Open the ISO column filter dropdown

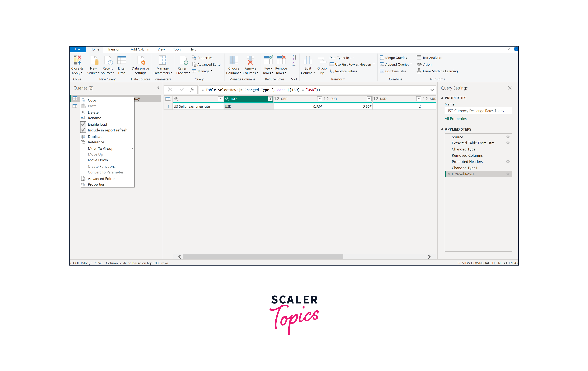tap(270, 99)
